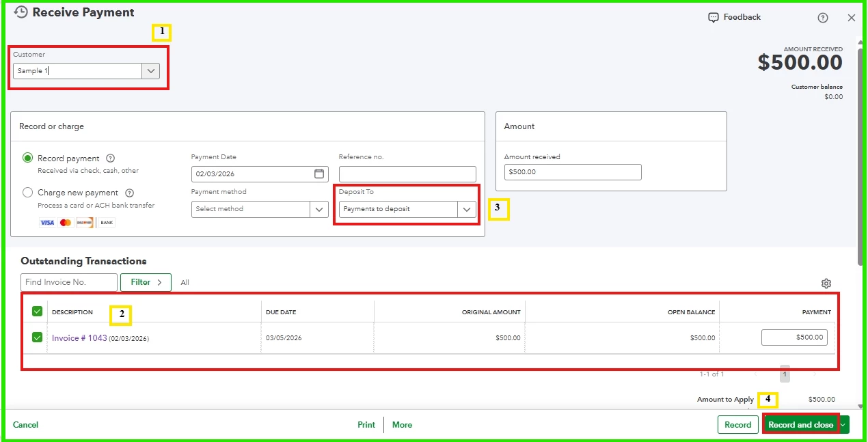868x442 pixels.
Task: Click the Print option in footer
Action: [x=366, y=425]
